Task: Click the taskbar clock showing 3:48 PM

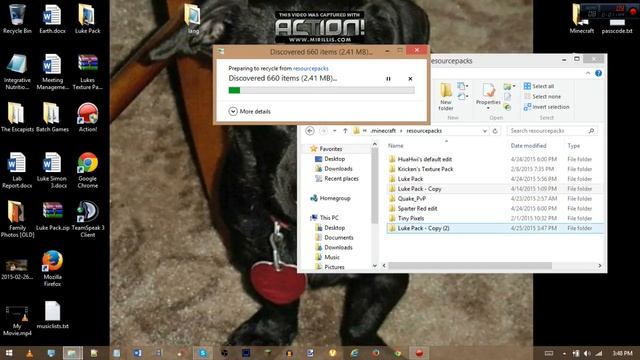Action: [x=622, y=353]
